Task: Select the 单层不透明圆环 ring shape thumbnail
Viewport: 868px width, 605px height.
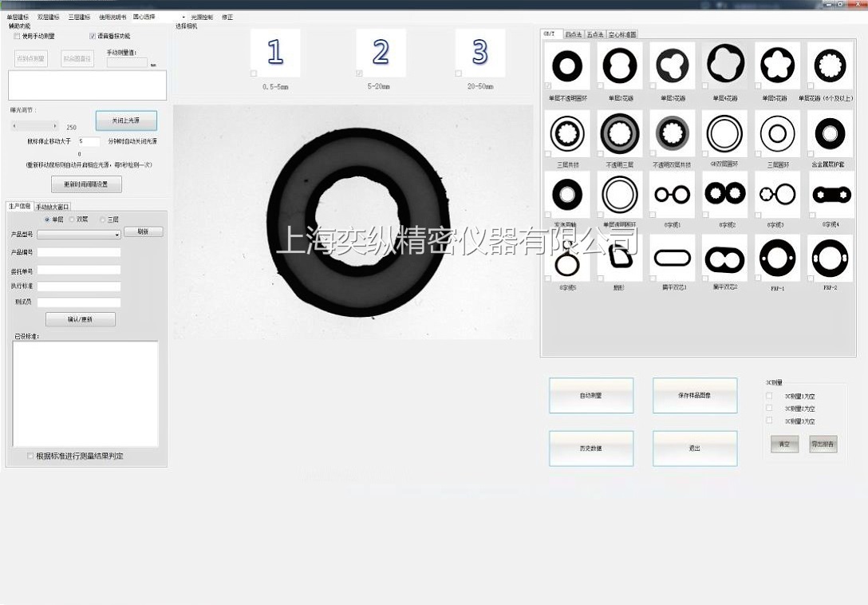Action: [x=567, y=66]
